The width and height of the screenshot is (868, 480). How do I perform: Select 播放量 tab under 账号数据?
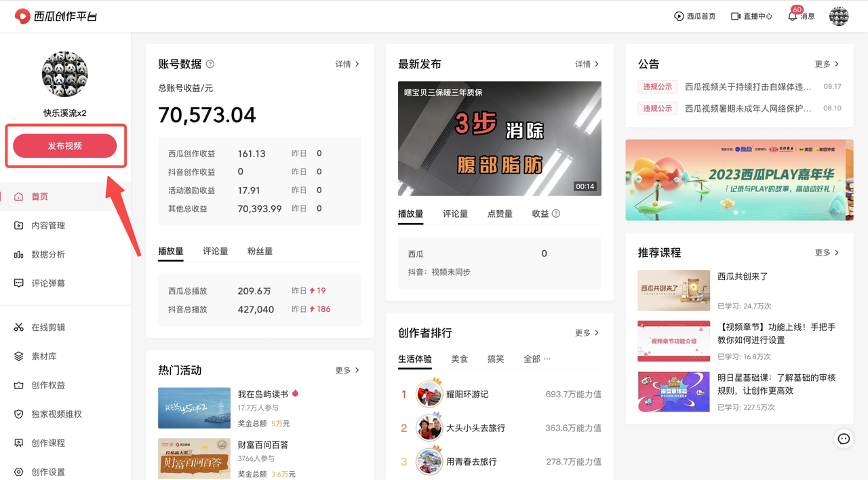[x=171, y=251]
